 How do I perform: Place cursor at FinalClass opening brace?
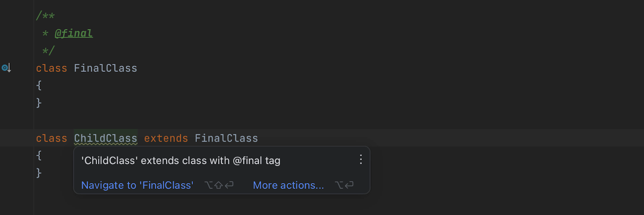[x=39, y=86]
